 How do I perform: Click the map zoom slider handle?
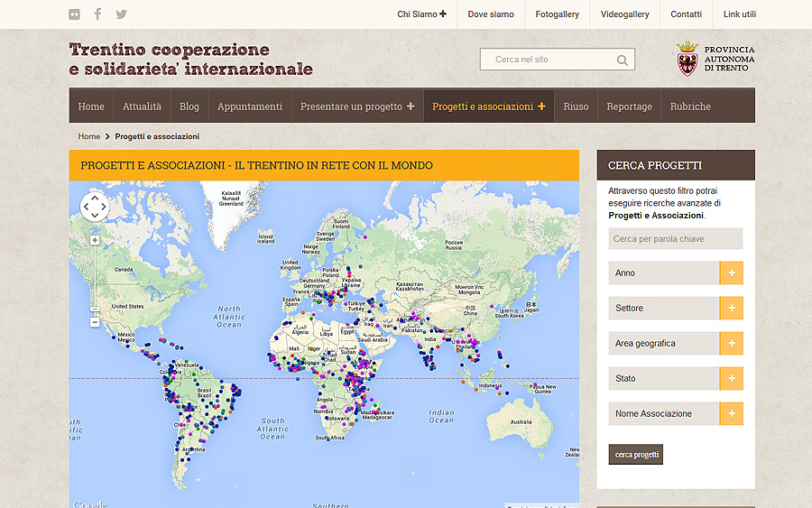[x=95, y=309]
